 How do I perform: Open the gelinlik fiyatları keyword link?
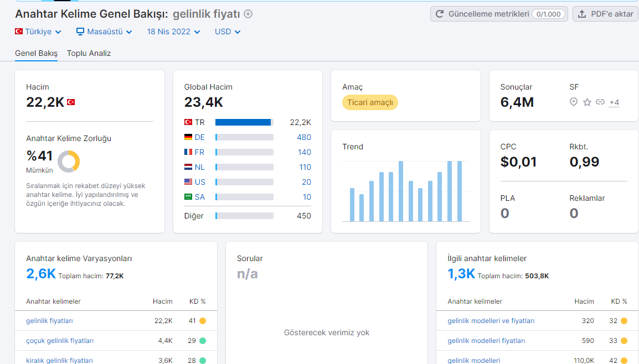point(49,321)
